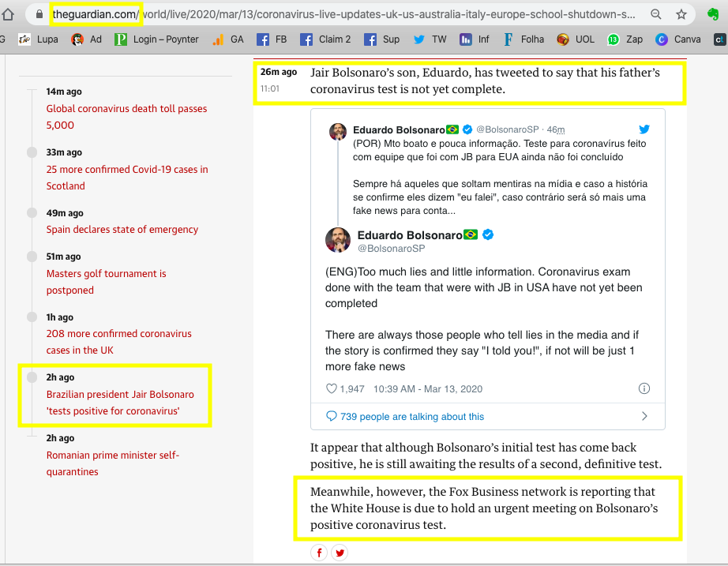
Task: Click the padlock site security icon
Action: click(39, 14)
